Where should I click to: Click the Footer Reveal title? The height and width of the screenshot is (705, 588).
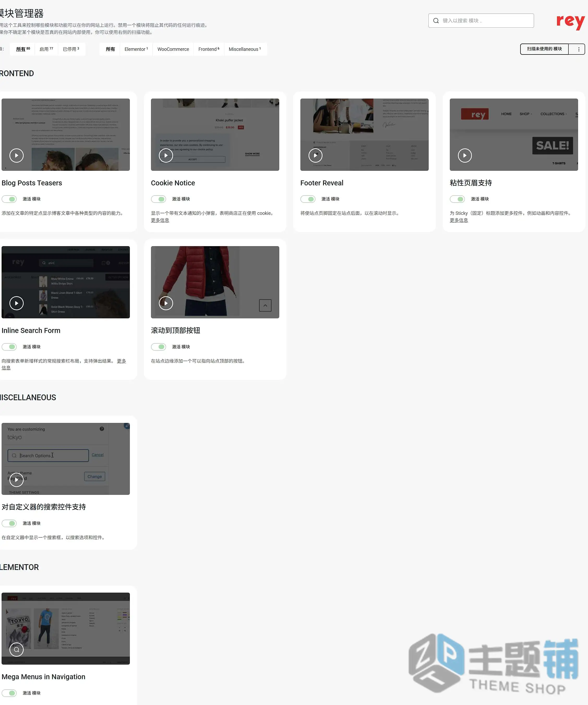(x=322, y=183)
